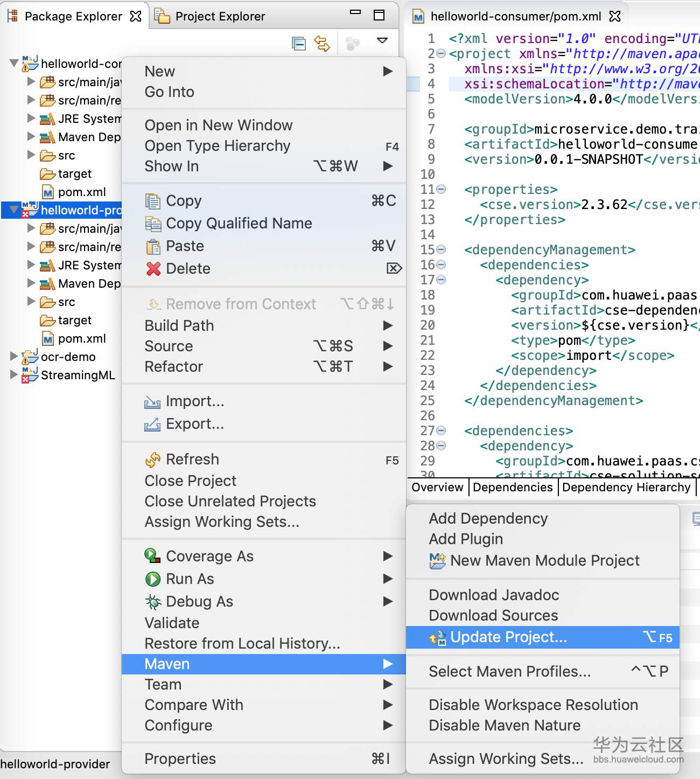Open the Show In submenu
Screen dimensions: 700x779
264,166
